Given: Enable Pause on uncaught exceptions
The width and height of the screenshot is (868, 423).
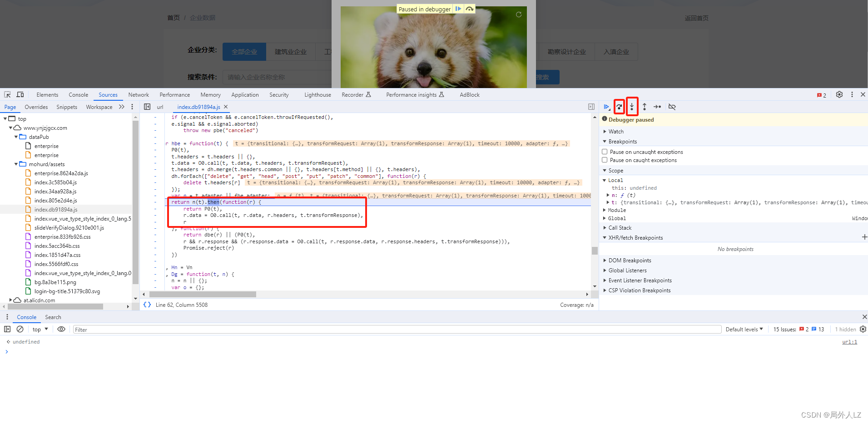Looking at the screenshot, I should (x=605, y=152).
